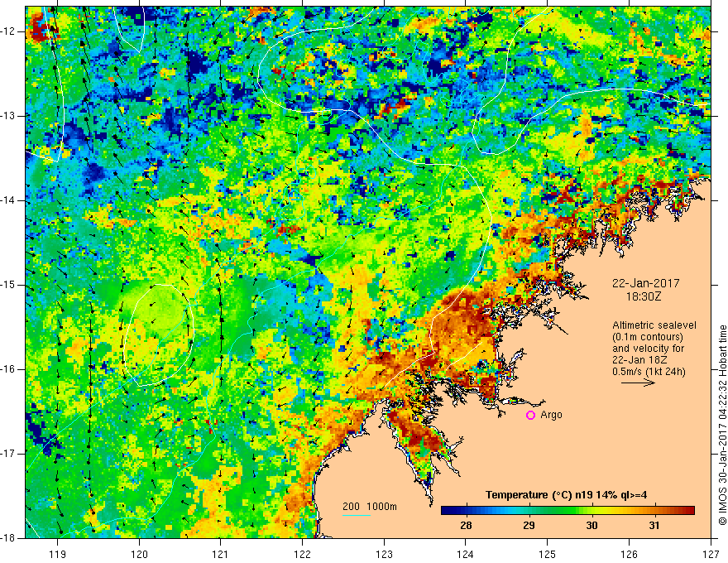Click longitude axis label '122'
The image size is (728, 563).
click(x=302, y=554)
